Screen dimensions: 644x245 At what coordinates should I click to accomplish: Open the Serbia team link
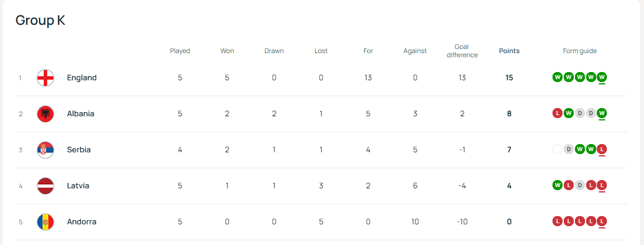tap(79, 150)
